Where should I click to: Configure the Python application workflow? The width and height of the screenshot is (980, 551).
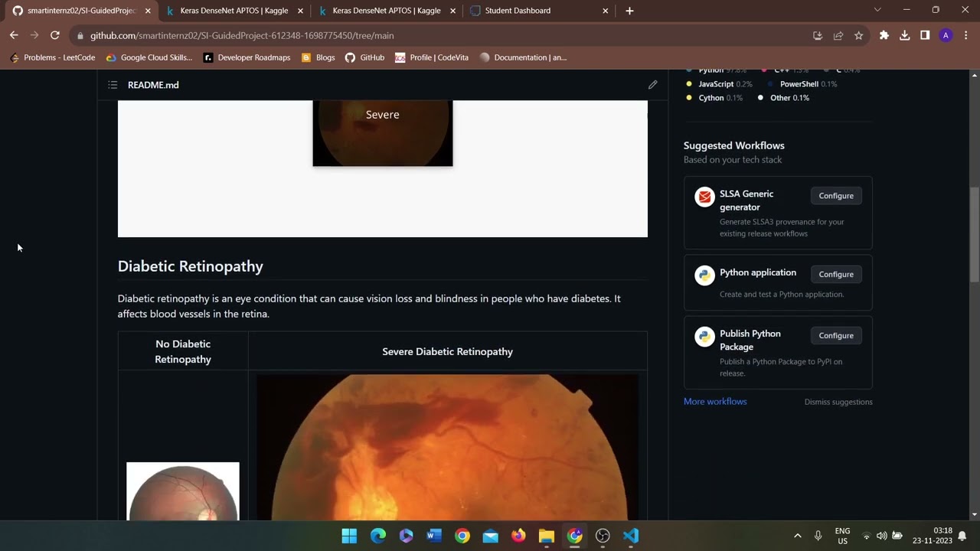836,274
